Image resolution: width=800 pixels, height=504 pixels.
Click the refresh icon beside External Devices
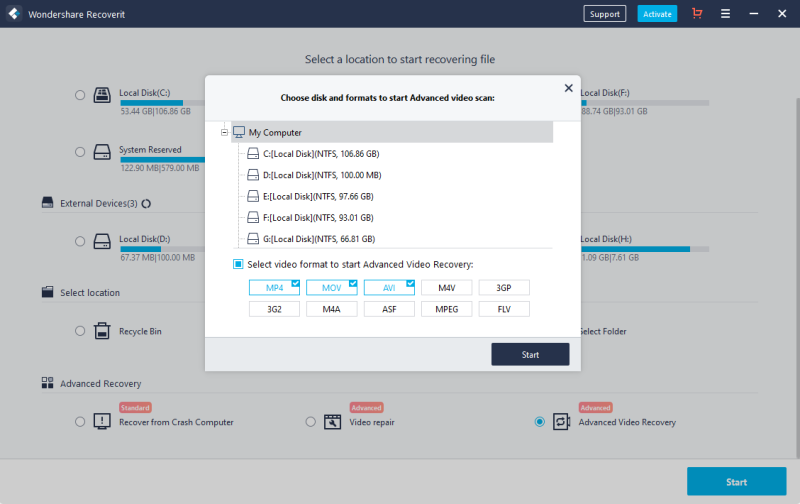pos(147,203)
